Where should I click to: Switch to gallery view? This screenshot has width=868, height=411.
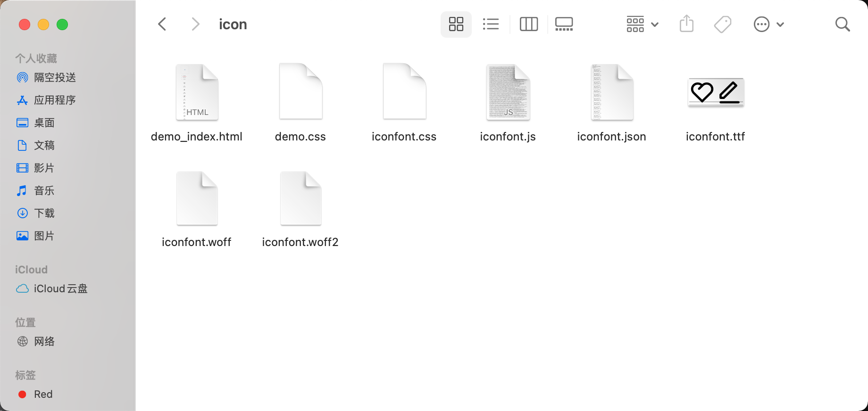564,24
